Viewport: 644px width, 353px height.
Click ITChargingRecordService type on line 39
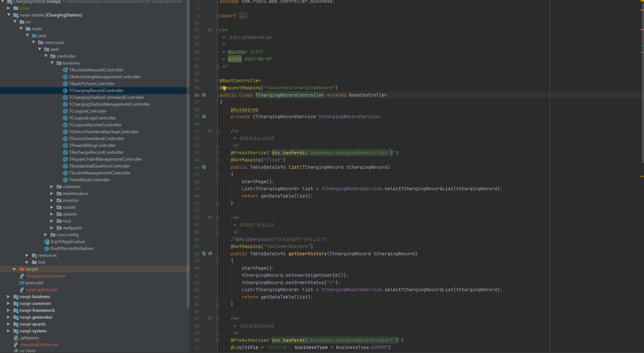click(284, 117)
